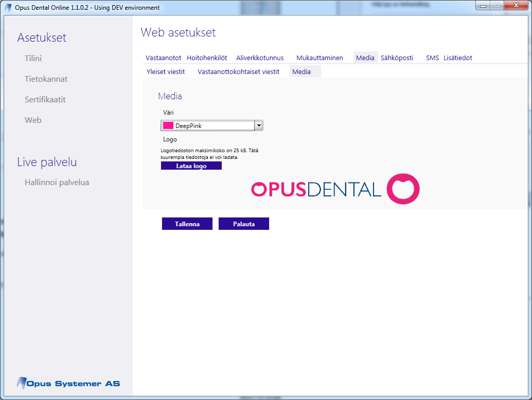The image size is (532, 400).
Task: Select the top-level Media tab
Action: (365, 58)
